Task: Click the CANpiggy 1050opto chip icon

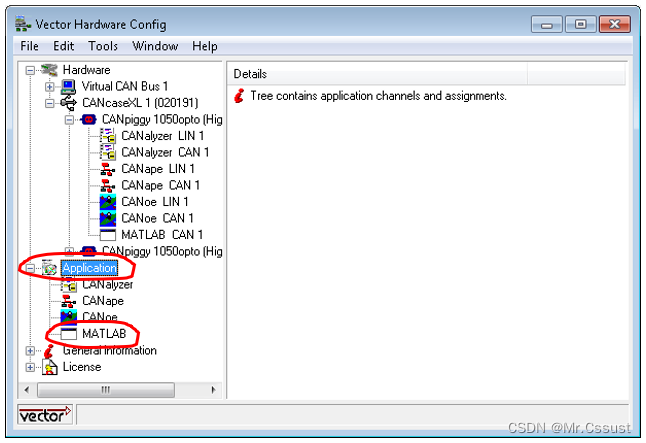Action: click(88, 120)
